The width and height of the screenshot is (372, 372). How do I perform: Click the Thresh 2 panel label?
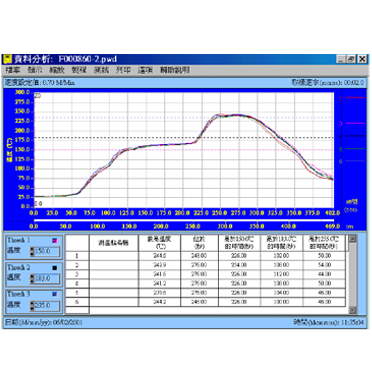pos(19,267)
